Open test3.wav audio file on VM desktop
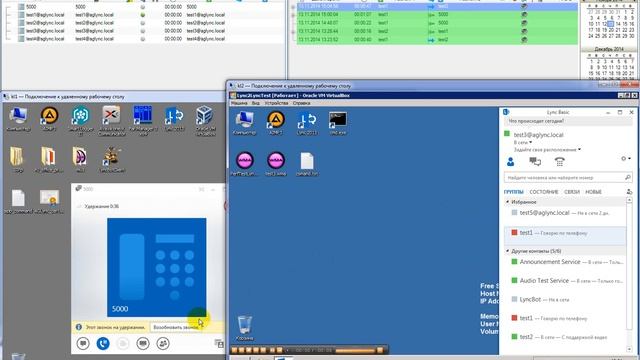640x360 pixels. (276, 164)
